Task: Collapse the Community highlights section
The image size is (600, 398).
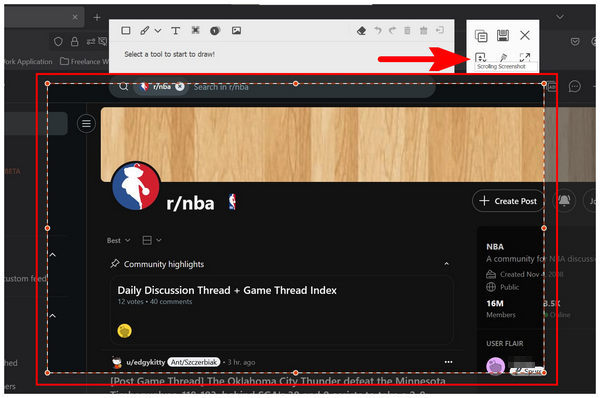Action: 446,264
